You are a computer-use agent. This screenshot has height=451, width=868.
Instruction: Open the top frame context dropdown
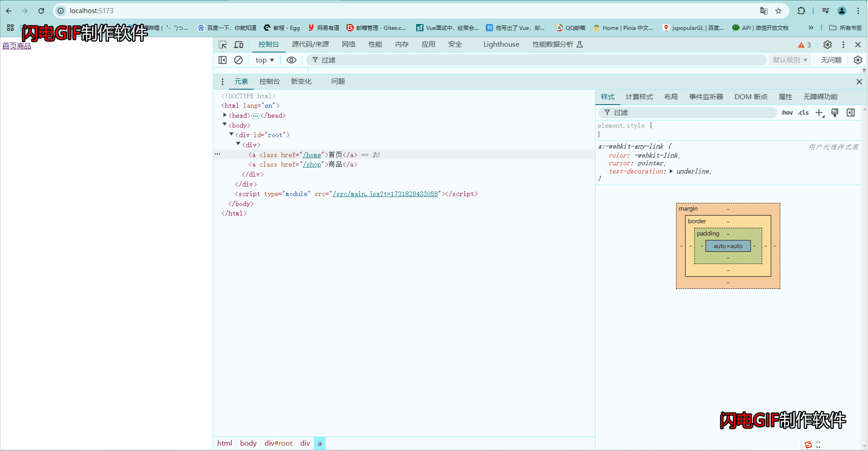tap(264, 60)
